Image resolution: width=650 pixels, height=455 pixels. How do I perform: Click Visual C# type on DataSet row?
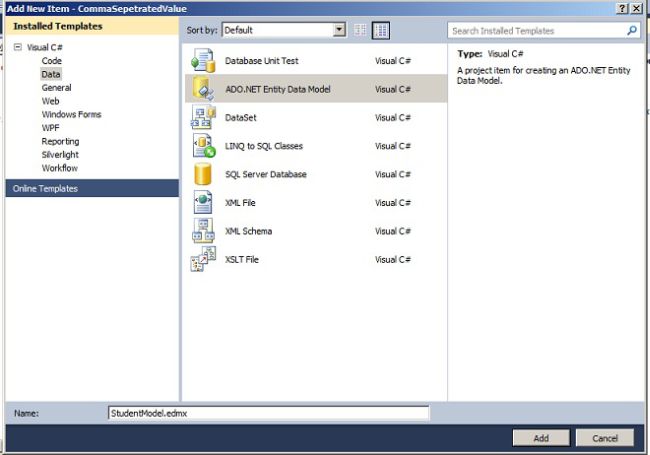(x=393, y=117)
